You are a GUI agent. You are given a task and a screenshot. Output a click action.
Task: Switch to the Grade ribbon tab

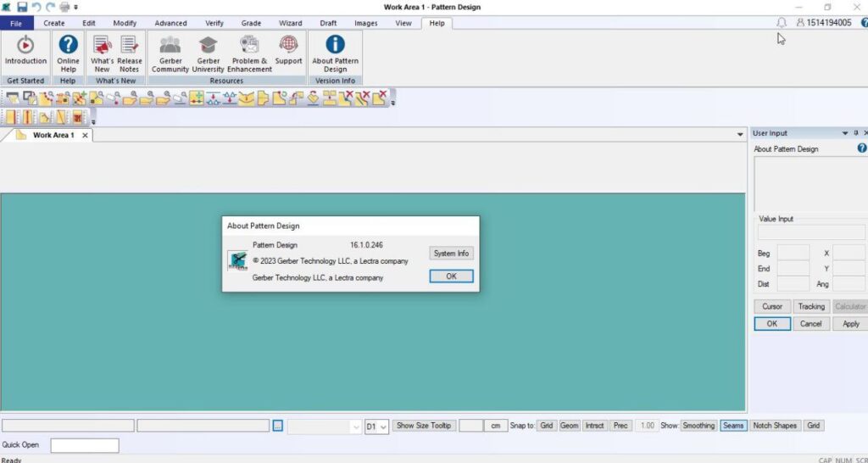click(251, 23)
